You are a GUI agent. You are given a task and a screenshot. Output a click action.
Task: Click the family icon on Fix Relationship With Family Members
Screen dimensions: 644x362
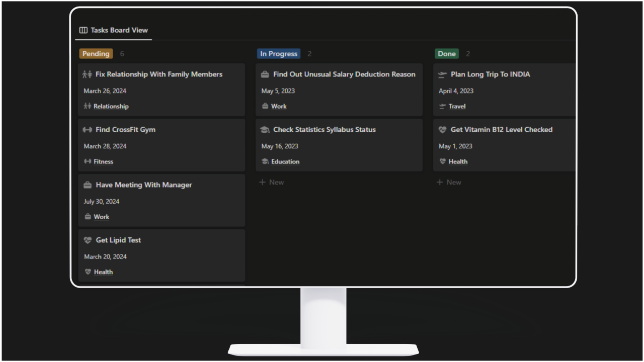(87, 74)
